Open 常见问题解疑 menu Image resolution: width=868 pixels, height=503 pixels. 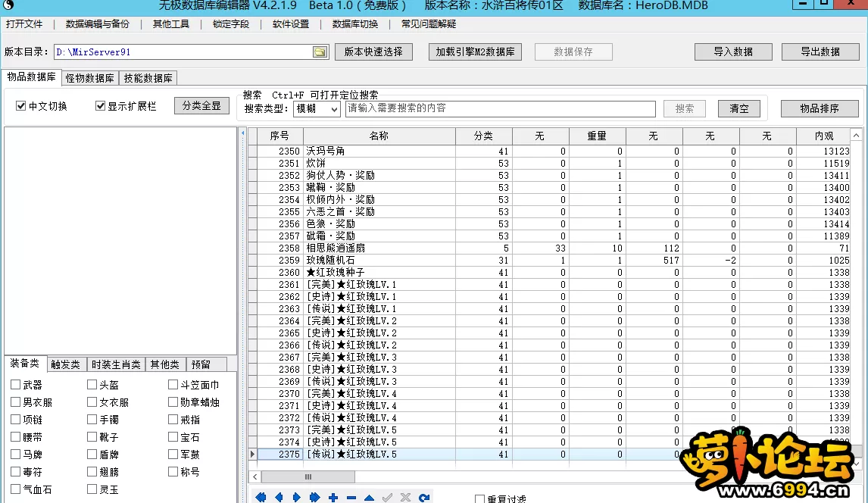pos(429,24)
